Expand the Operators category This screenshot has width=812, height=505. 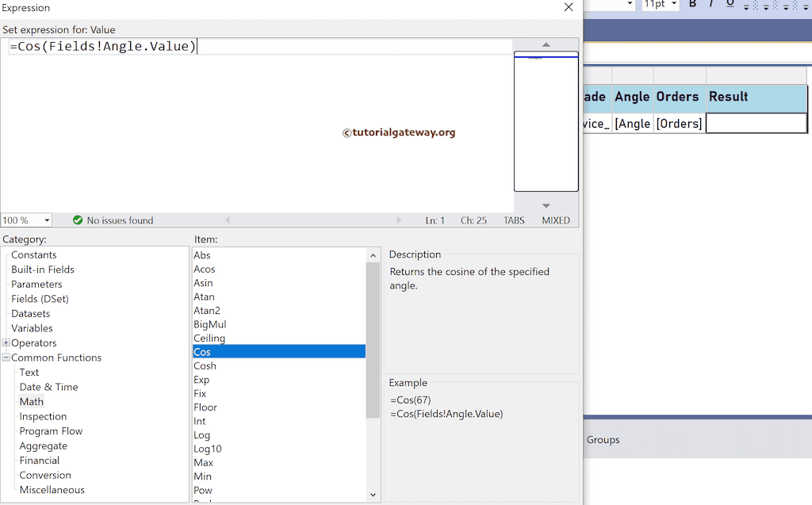(6, 342)
